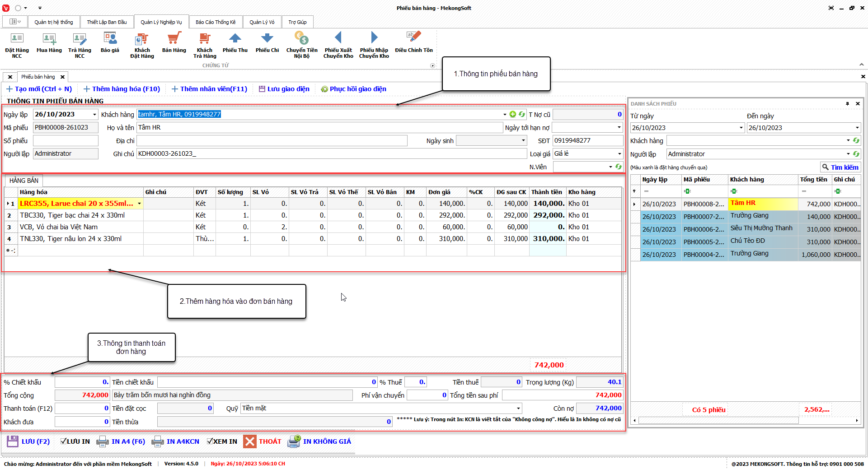Click the Ghi chú input field

click(331, 154)
